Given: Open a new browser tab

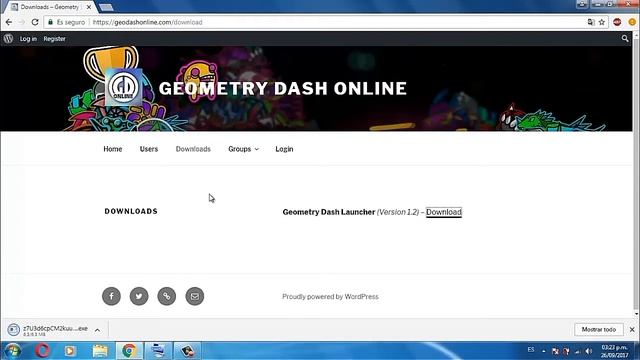Looking at the screenshot, I should (106, 7).
